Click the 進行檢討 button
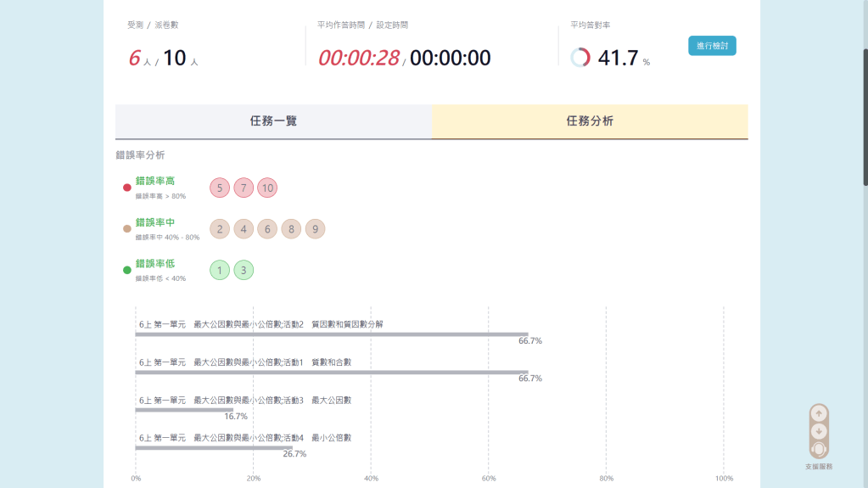This screenshot has height=488, width=868. pos(712,46)
